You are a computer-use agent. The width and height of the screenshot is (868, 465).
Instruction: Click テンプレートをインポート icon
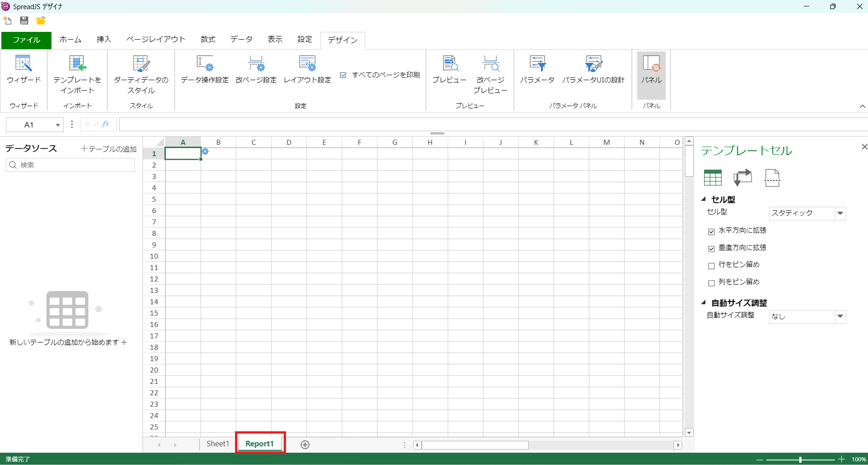click(x=77, y=74)
